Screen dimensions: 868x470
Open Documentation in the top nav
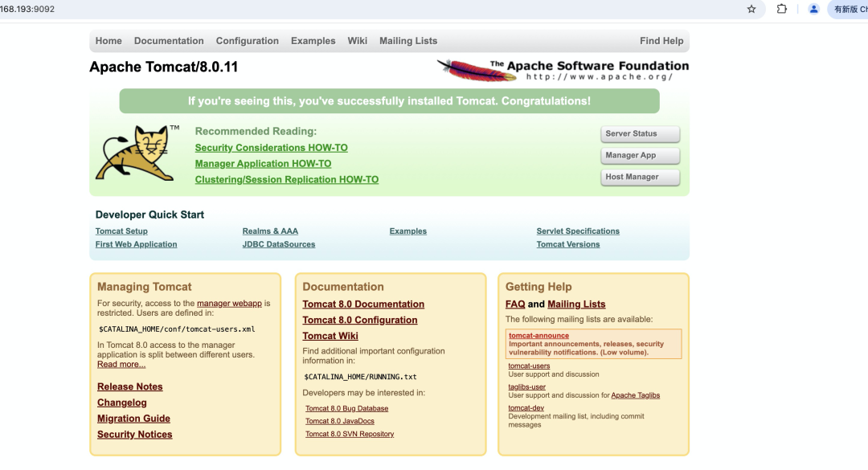tap(169, 41)
